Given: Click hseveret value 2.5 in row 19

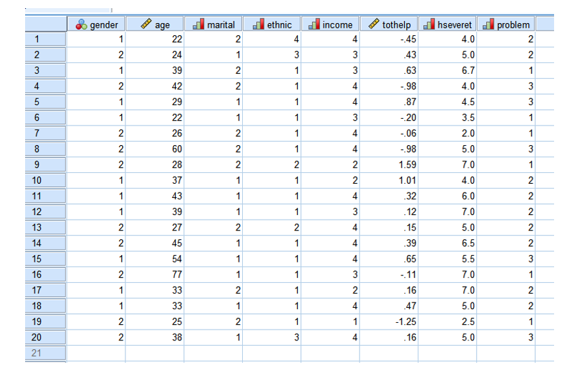Looking at the screenshot, I should [468, 321].
